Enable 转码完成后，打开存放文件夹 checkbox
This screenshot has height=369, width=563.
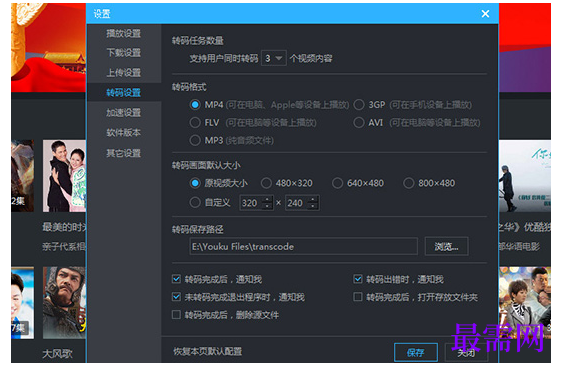(x=358, y=297)
